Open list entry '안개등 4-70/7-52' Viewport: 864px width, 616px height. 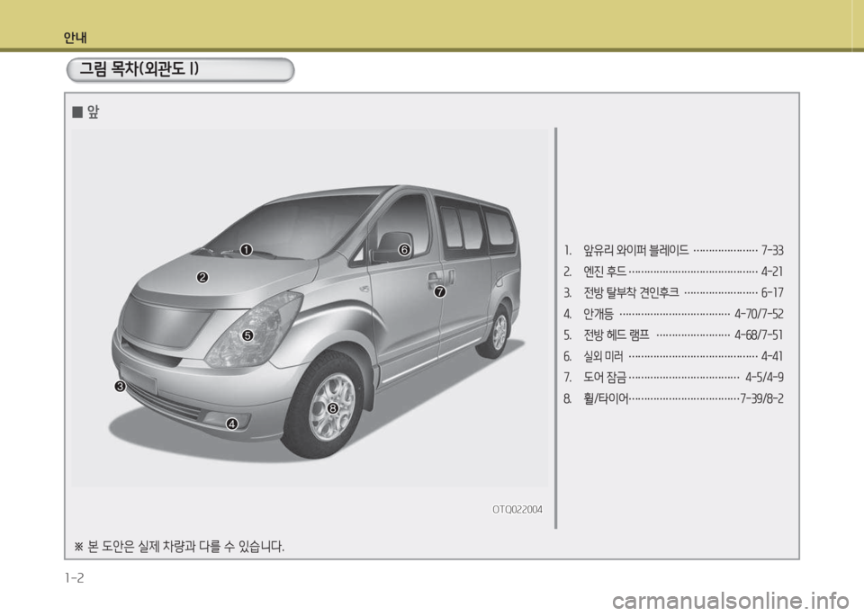(673, 314)
